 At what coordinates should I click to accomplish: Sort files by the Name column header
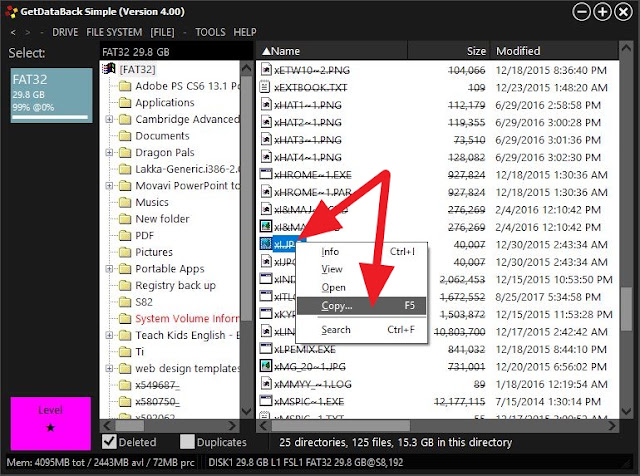tap(331, 51)
